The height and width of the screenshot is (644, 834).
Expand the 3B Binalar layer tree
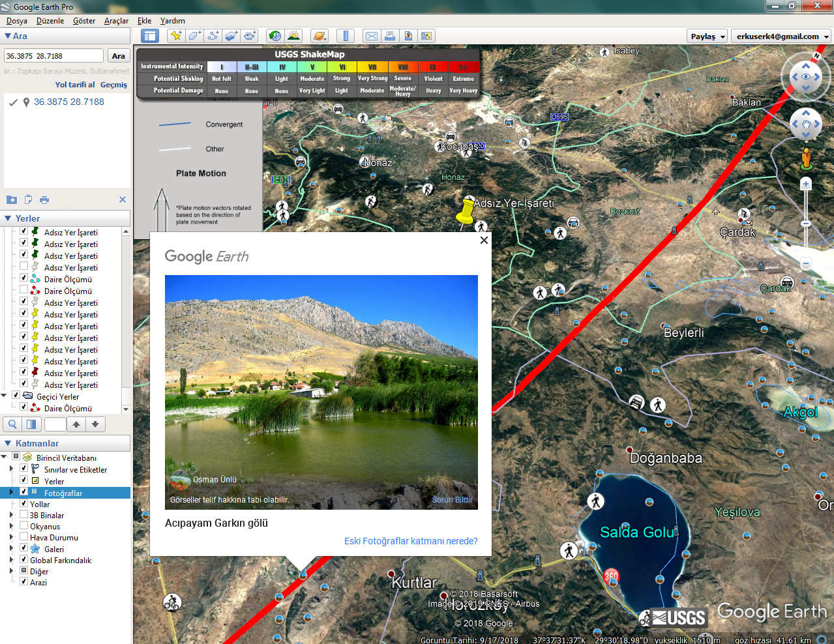[x=11, y=514]
